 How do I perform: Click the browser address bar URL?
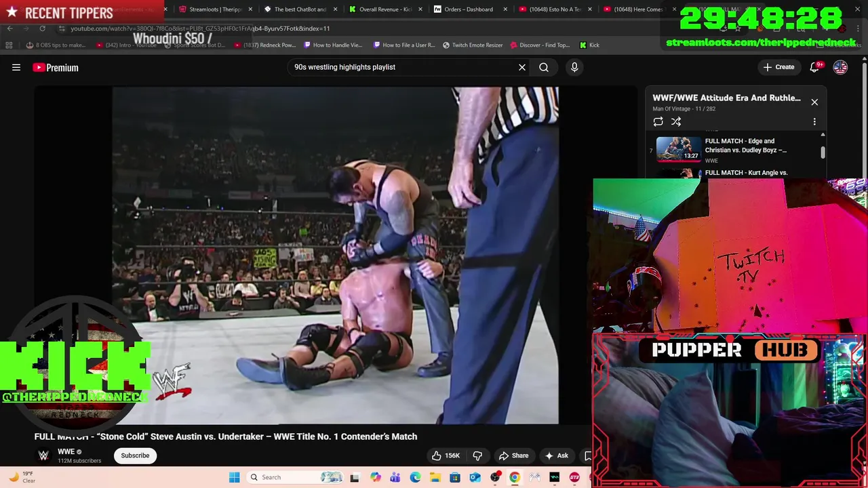[x=200, y=28]
